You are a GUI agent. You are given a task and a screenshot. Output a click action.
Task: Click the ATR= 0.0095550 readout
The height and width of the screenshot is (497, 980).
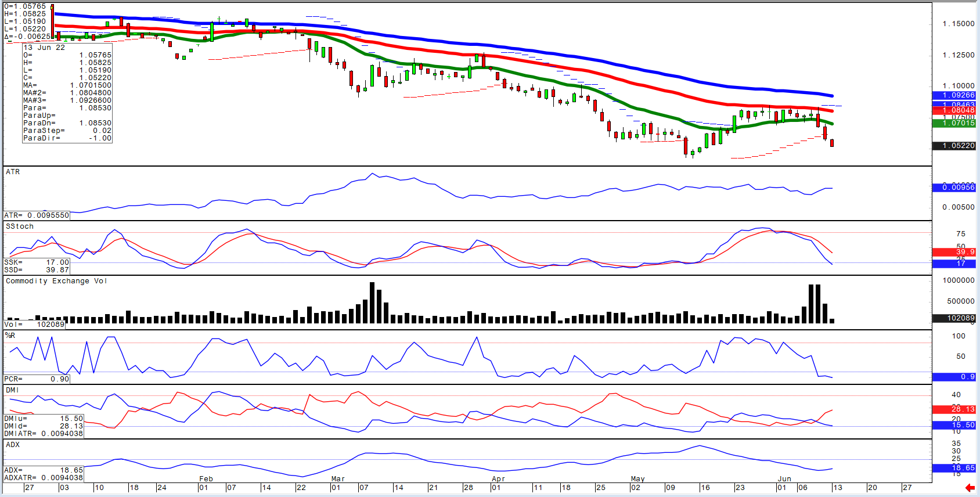(x=37, y=215)
